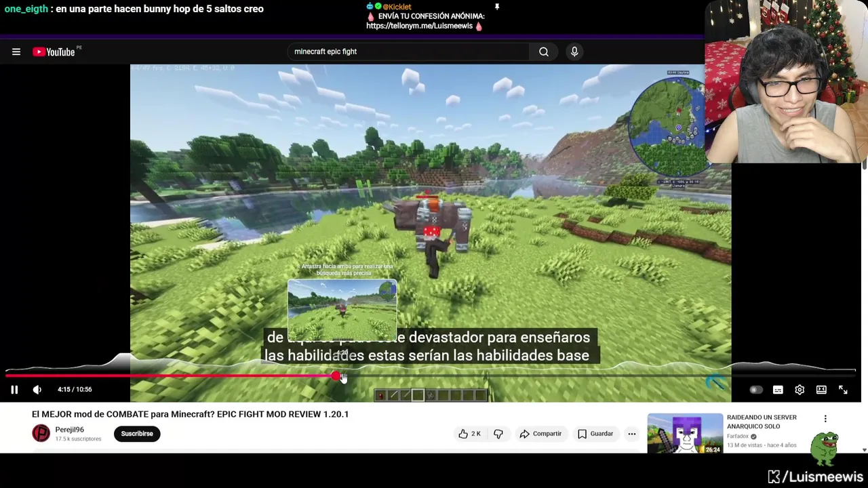Screen dimensions: 868x488
Task: Toggle subtitles on the player
Action: [778, 390]
